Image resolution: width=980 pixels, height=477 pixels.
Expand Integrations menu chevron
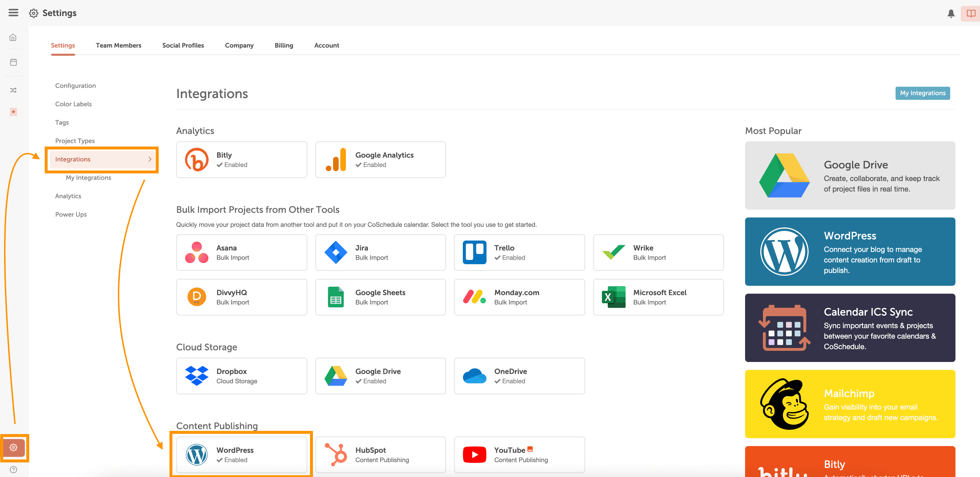click(x=150, y=159)
